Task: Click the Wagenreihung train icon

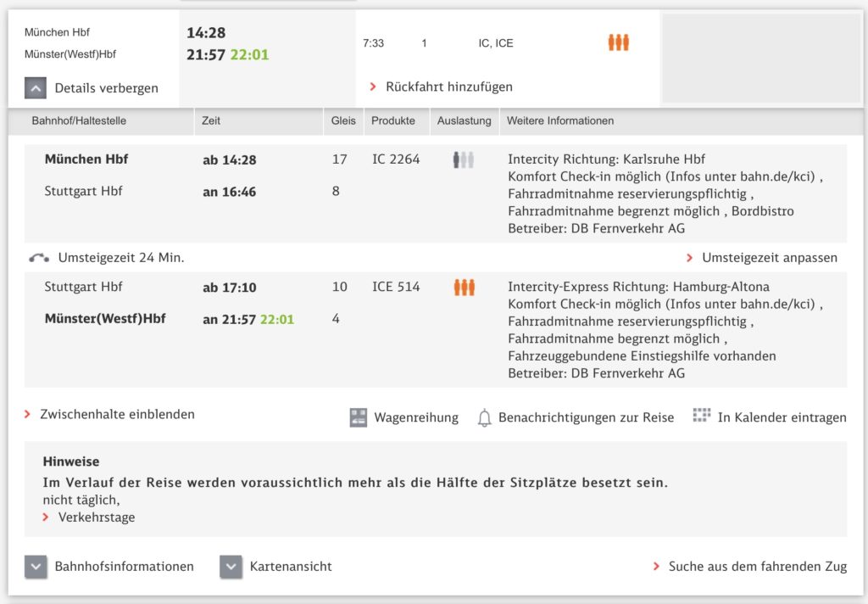Action: pos(359,417)
